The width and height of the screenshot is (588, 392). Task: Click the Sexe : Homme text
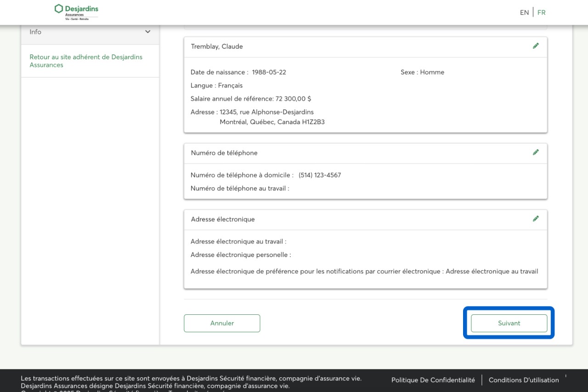tap(422, 72)
